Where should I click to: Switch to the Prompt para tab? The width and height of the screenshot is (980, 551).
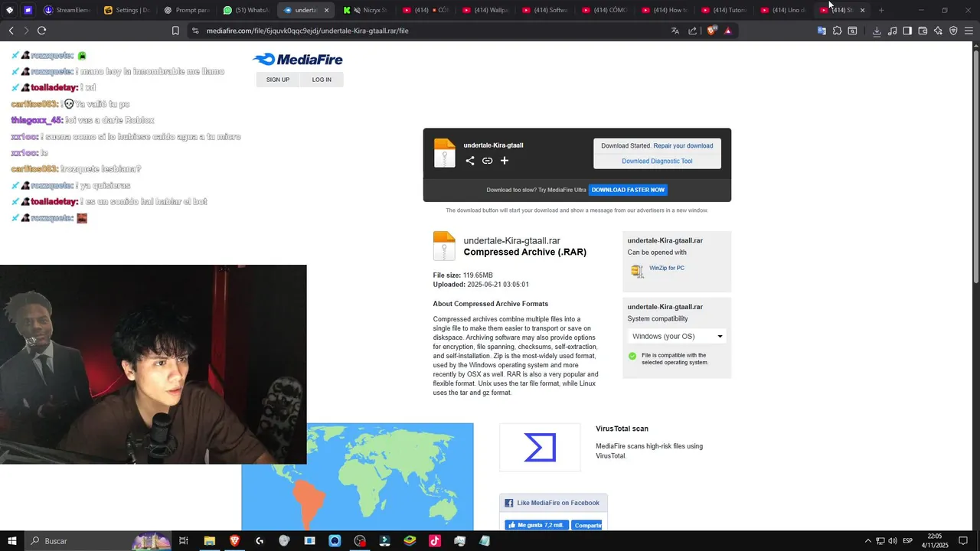pyautogui.click(x=187, y=10)
